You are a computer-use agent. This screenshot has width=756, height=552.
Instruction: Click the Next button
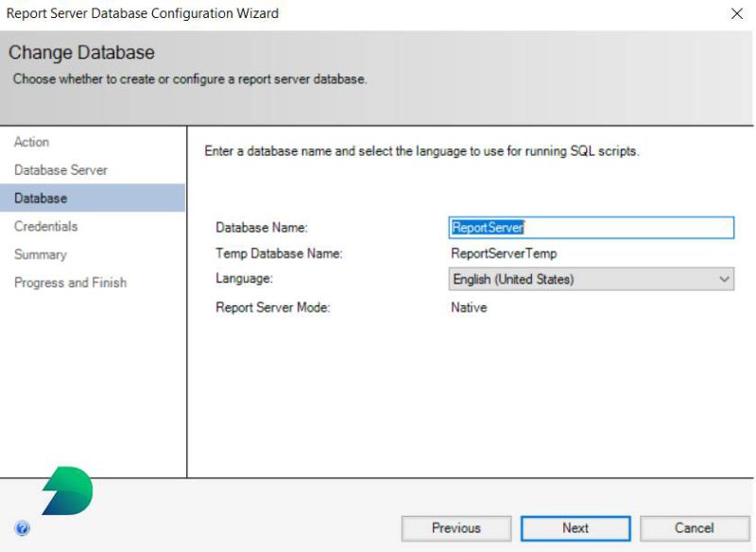(x=575, y=528)
